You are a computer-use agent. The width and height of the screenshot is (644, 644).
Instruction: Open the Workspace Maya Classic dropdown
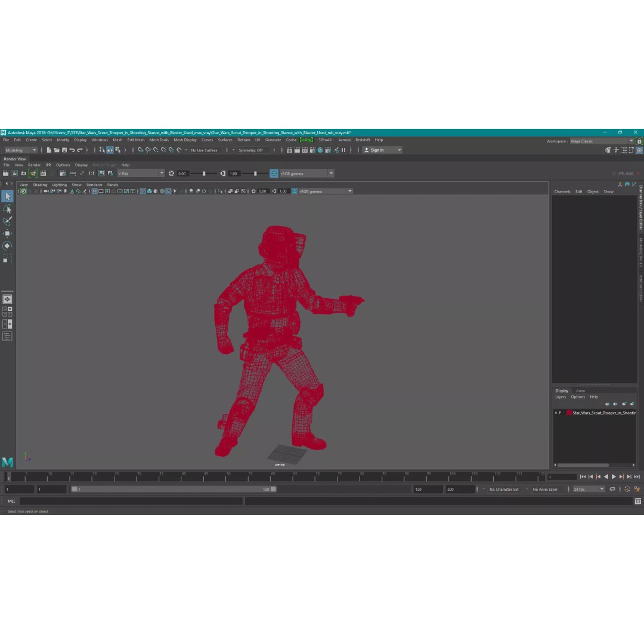pos(602,141)
